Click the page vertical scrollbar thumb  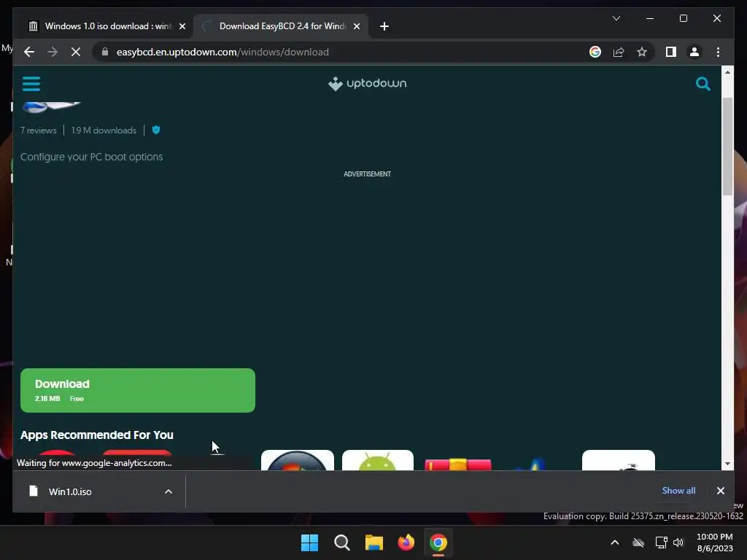[727, 146]
